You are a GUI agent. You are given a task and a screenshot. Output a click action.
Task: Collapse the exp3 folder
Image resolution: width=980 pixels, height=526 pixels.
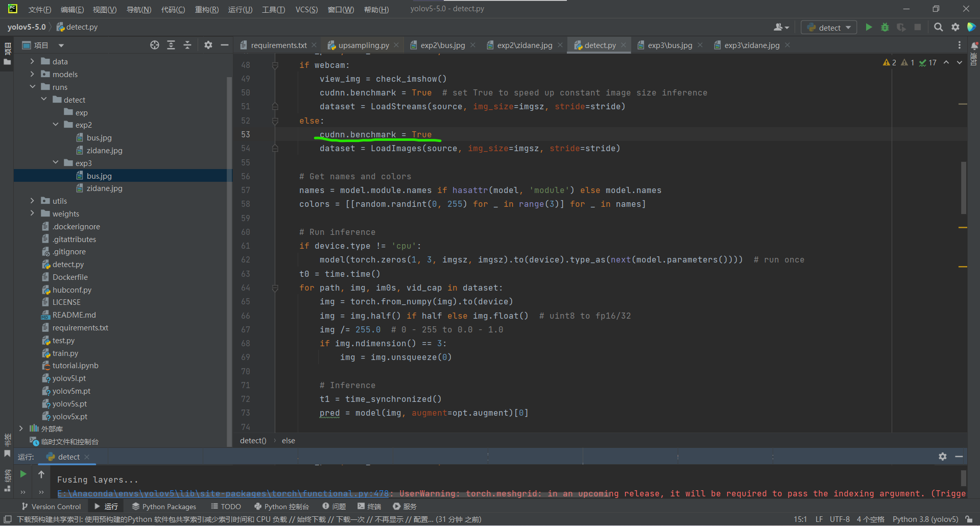point(56,163)
